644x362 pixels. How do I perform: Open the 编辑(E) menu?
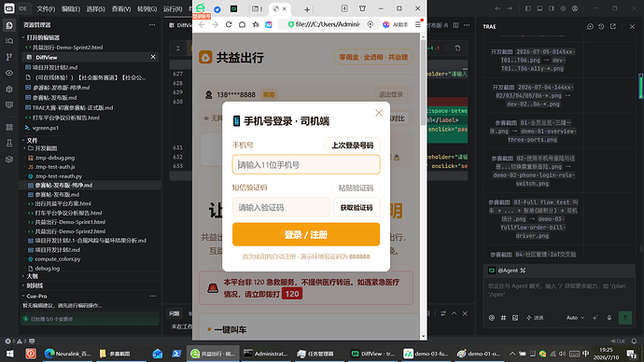coord(71,8)
